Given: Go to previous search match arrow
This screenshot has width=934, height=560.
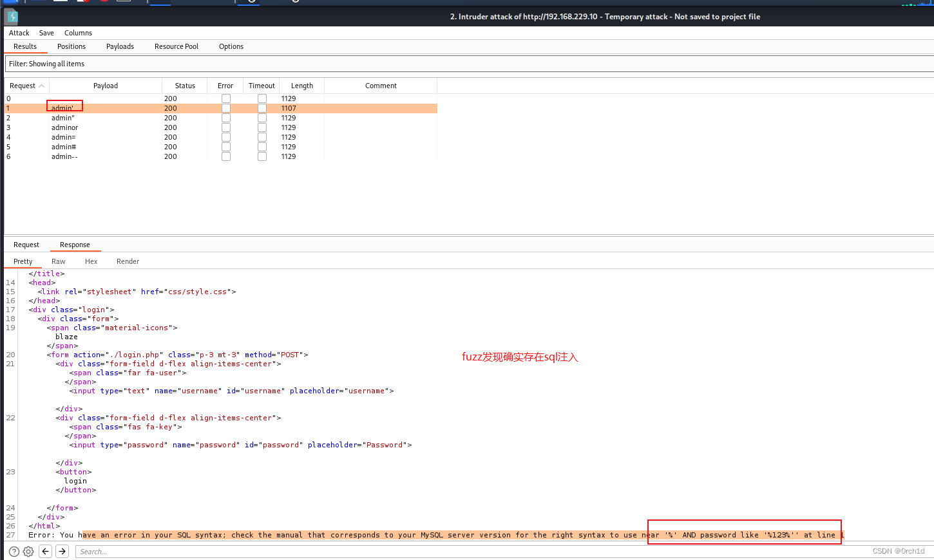Looking at the screenshot, I should pyautogui.click(x=45, y=551).
